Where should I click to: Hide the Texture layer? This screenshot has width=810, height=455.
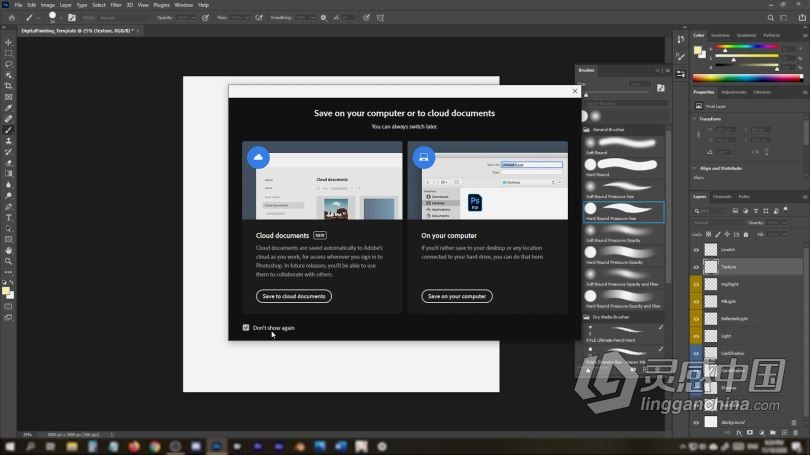point(696,267)
